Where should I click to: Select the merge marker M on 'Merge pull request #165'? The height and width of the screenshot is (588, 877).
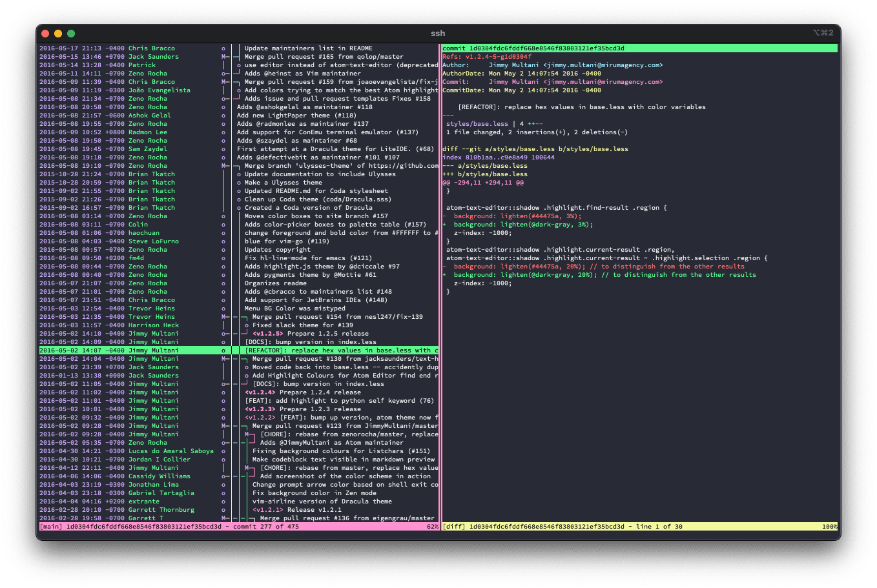tap(223, 56)
